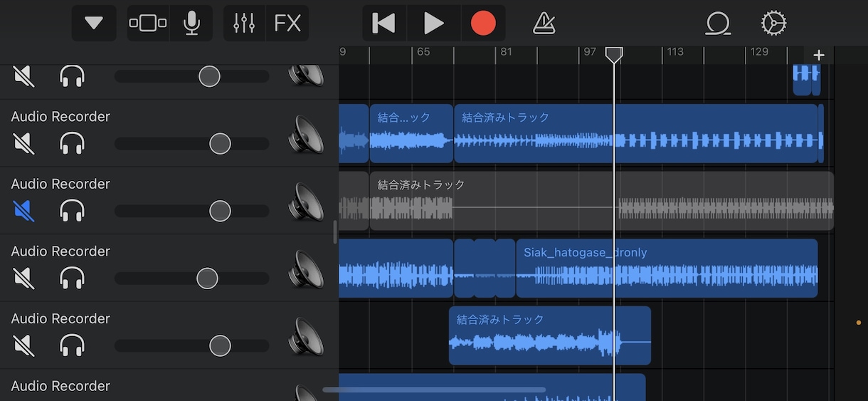This screenshot has height=401, width=868.
Task: Toggle the metronome
Action: point(544,24)
